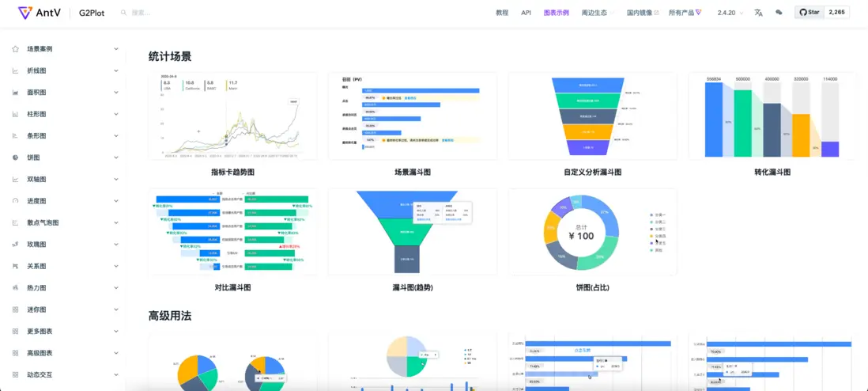Viewport: 868px width, 391px height.
Task: Click the pie icon beside 饼图
Action: click(16, 158)
